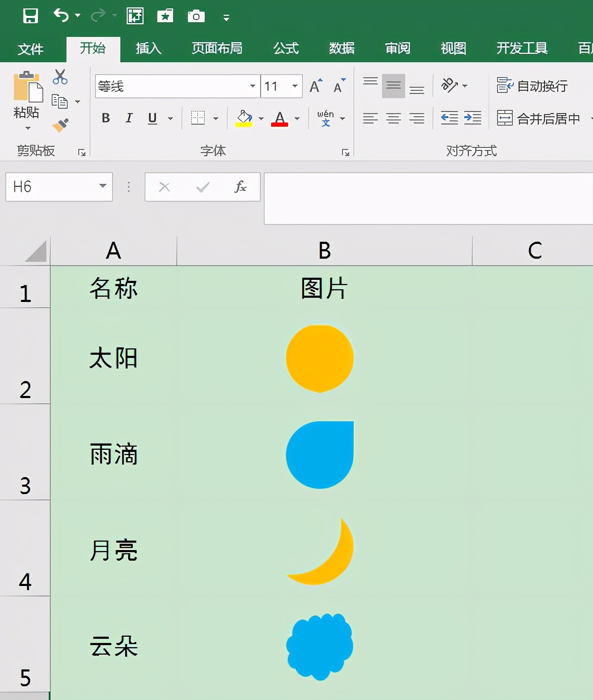Expand the 粘贴 options arrow
This screenshot has width=593, height=700.
click(x=27, y=128)
